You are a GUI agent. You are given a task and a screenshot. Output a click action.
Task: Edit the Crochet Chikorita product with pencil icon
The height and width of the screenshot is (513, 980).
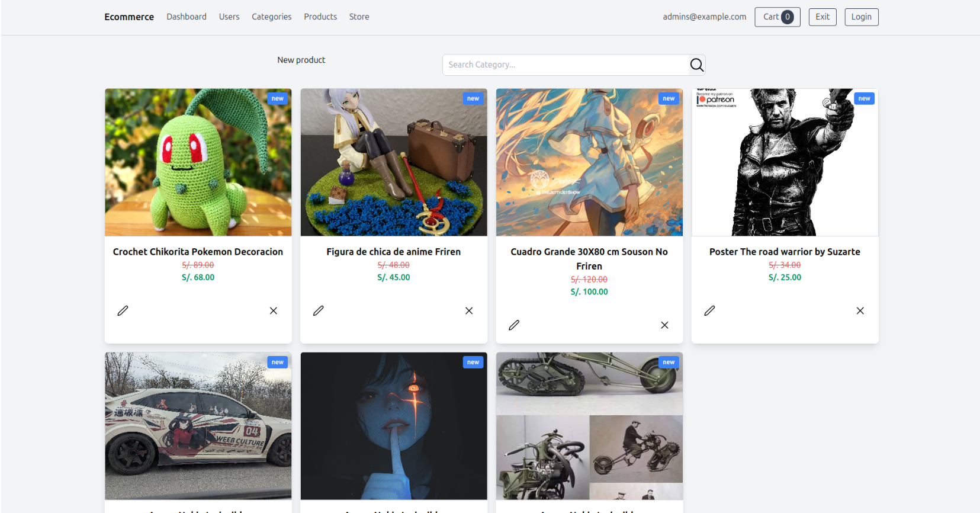click(123, 310)
